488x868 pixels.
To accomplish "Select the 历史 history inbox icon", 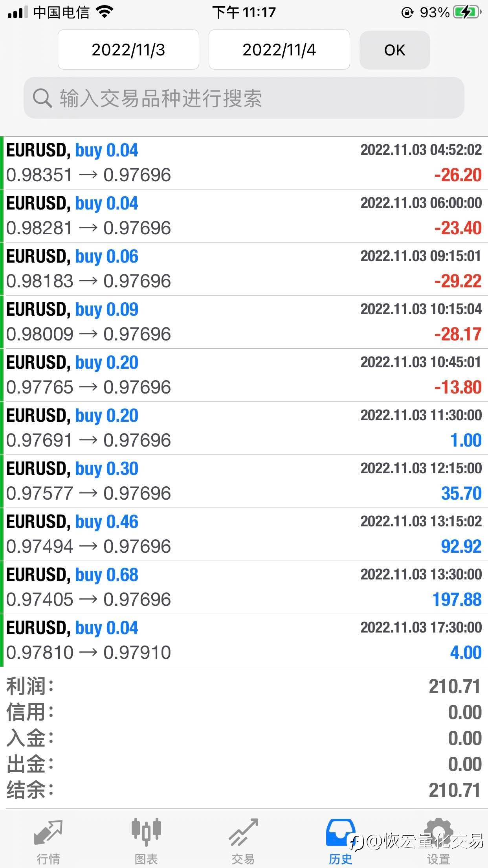I will click(x=340, y=831).
